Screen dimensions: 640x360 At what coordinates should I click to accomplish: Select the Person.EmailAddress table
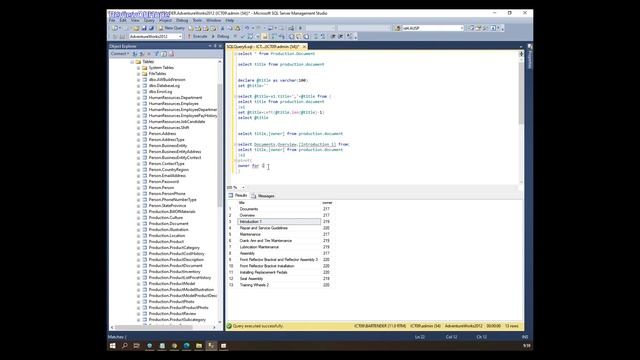pos(167,176)
